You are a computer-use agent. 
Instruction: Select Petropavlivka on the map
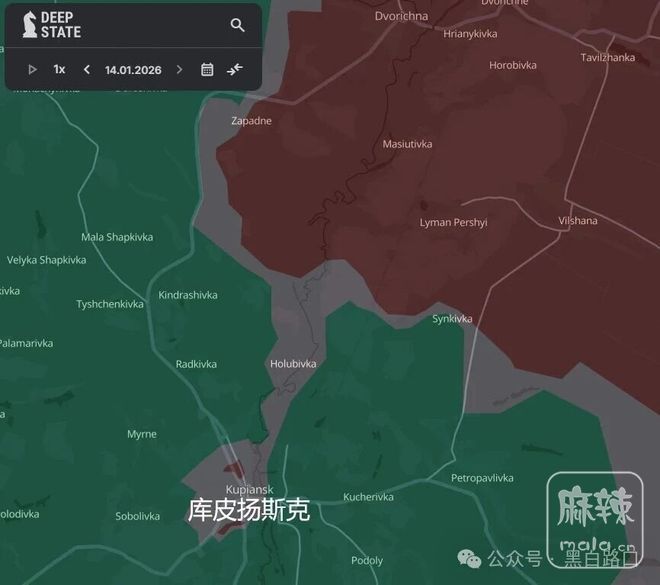click(x=482, y=478)
